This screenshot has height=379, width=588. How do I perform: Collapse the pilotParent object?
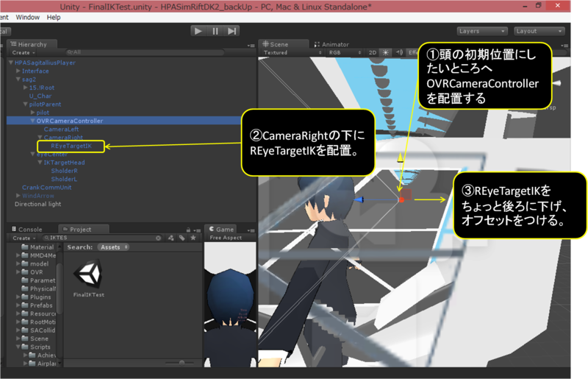click(26, 104)
